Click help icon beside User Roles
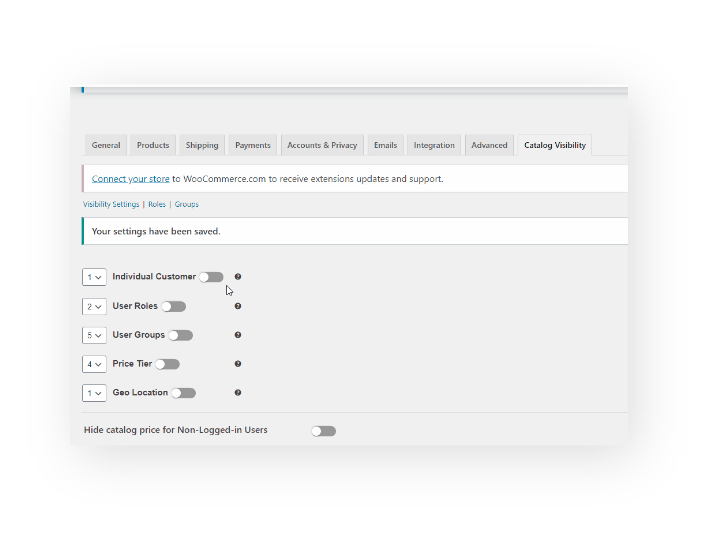 pos(238,306)
